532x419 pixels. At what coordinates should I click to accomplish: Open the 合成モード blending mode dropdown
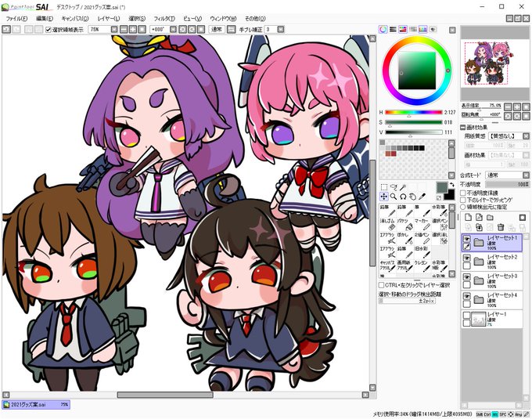(526, 175)
